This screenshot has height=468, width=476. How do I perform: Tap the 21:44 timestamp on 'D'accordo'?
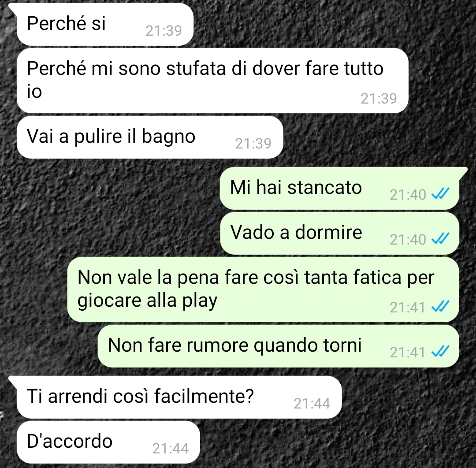click(170, 449)
